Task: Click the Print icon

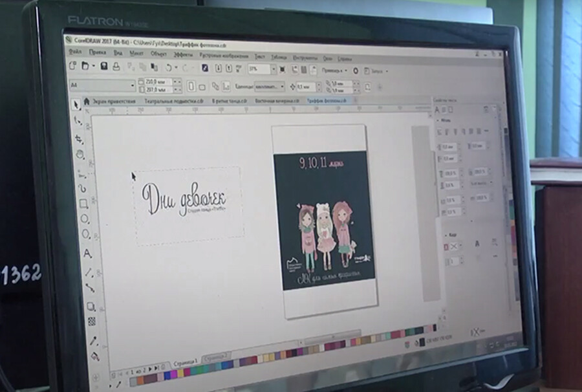Action: point(116,67)
